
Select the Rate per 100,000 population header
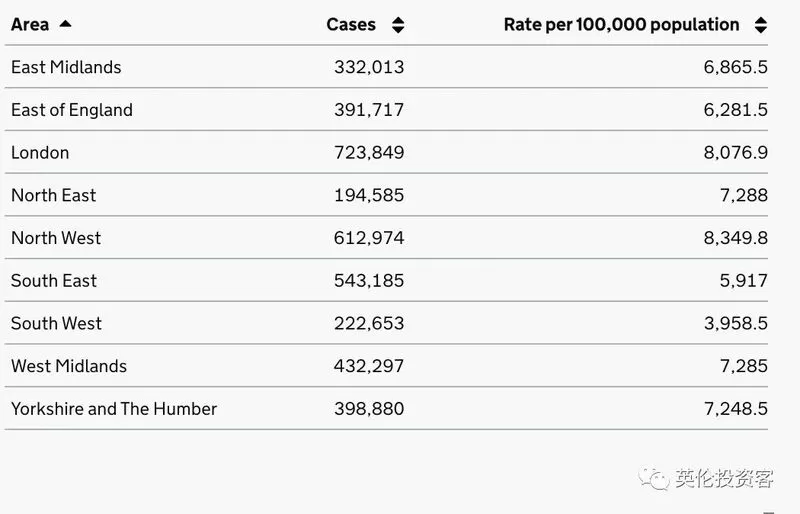[621, 25]
